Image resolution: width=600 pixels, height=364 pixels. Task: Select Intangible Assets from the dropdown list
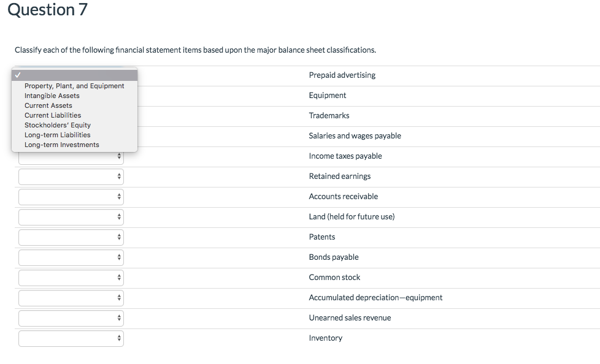(x=74, y=96)
